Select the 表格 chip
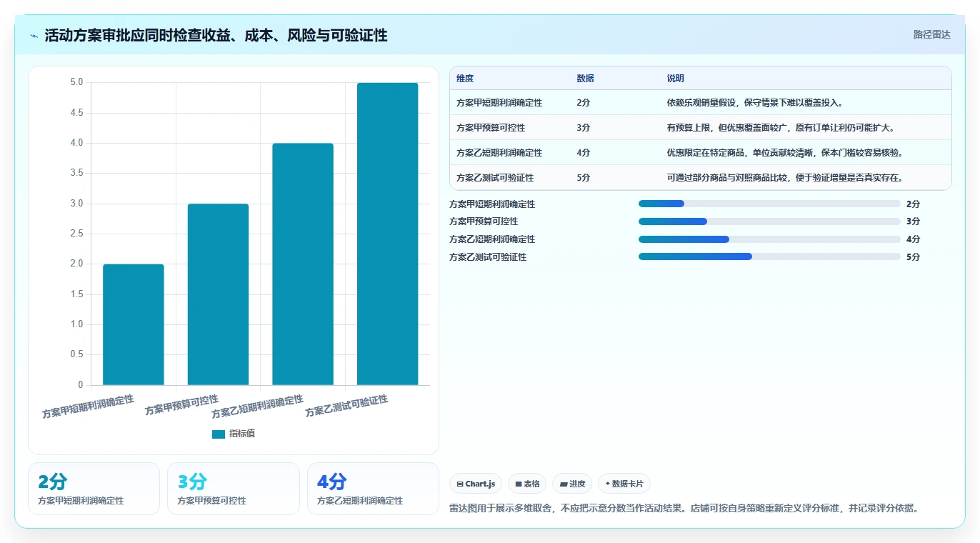Viewport: 980px width, 543px height. click(527, 484)
